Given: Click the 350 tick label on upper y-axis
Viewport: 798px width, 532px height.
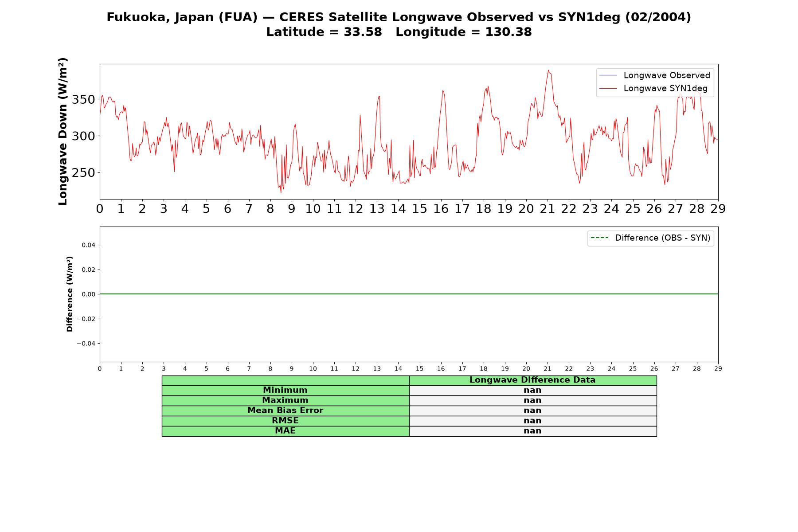Looking at the screenshot, I should [x=83, y=99].
